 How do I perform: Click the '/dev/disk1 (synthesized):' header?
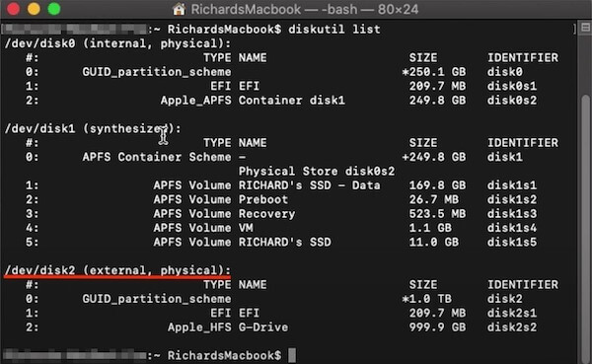[93, 128]
